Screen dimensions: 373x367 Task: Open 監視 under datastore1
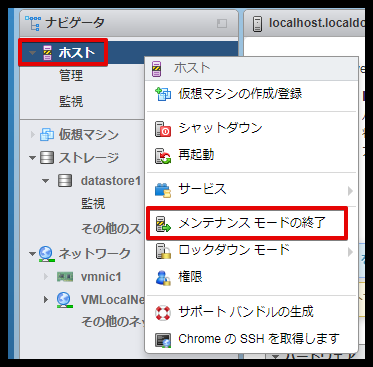tap(93, 204)
